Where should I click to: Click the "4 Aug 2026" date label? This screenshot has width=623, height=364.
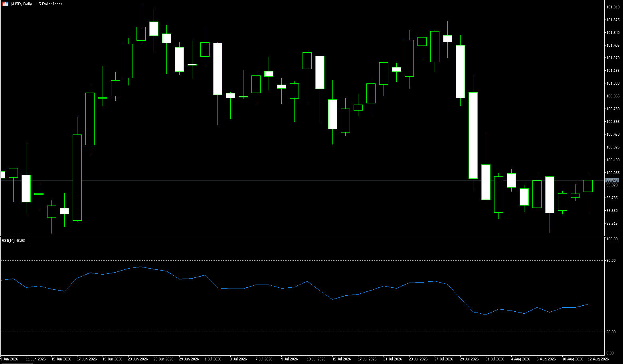click(x=520, y=359)
